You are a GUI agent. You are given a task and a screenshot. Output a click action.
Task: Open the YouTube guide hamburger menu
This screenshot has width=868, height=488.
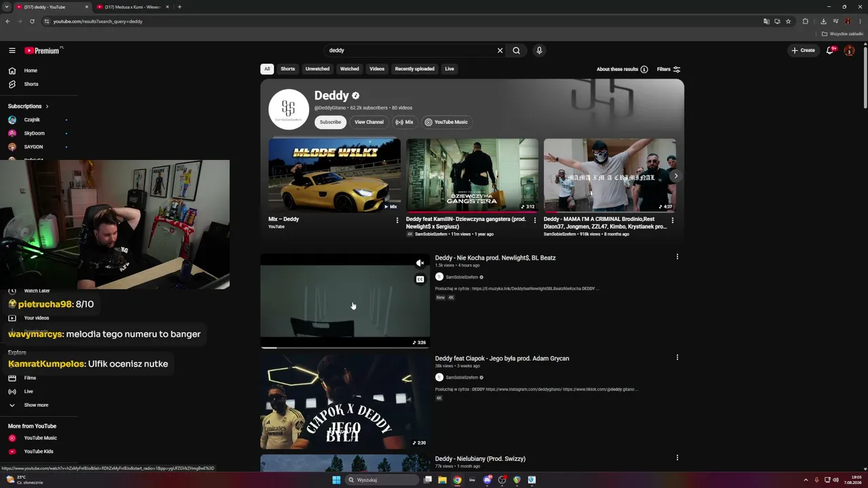(12, 50)
